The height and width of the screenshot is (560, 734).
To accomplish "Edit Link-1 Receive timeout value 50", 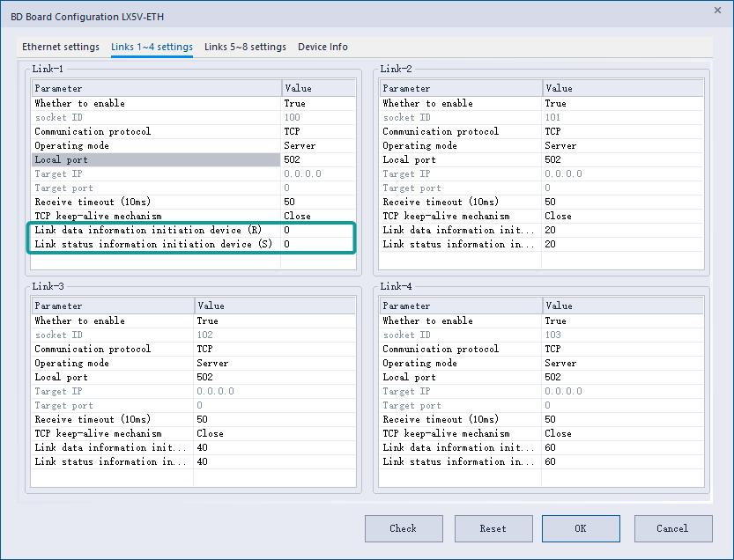I will 318,202.
